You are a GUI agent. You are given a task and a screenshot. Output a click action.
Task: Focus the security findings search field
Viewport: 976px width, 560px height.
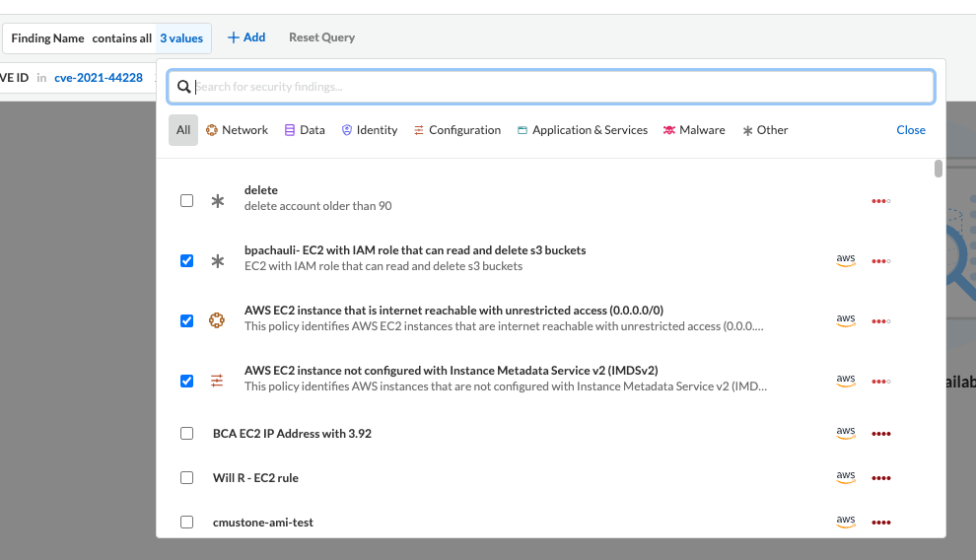[x=562, y=87]
